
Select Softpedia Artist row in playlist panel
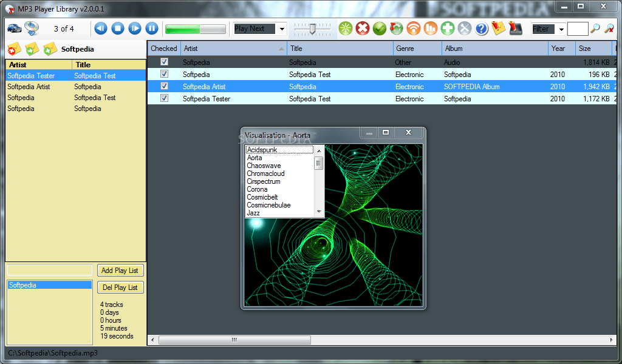[x=76, y=87]
